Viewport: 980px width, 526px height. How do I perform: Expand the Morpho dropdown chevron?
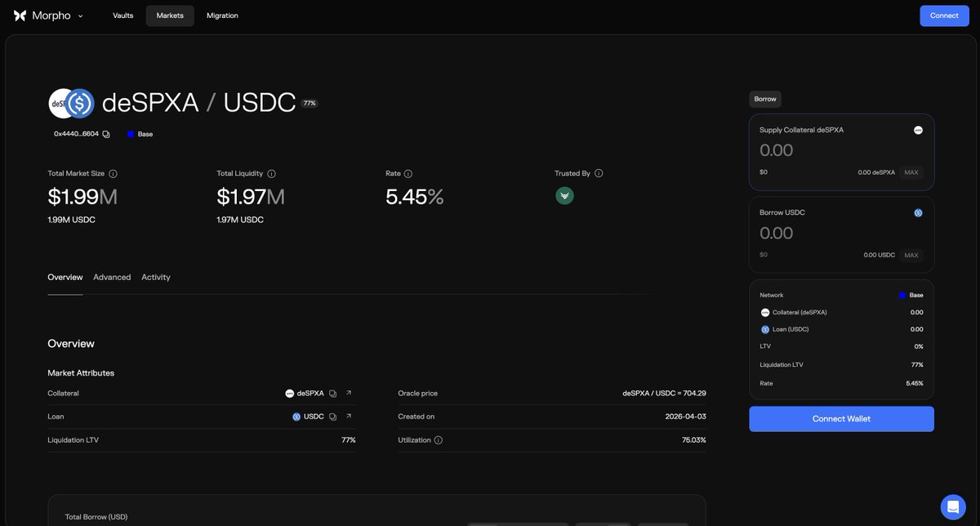pyautogui.click(x=80, y=16)
